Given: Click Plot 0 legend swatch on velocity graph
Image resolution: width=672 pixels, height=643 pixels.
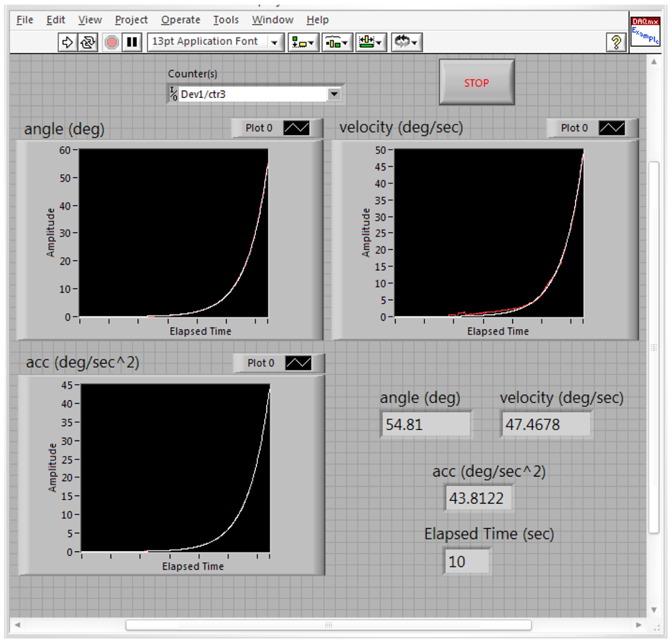Looking at the screenshot, I should pos(612,128).
